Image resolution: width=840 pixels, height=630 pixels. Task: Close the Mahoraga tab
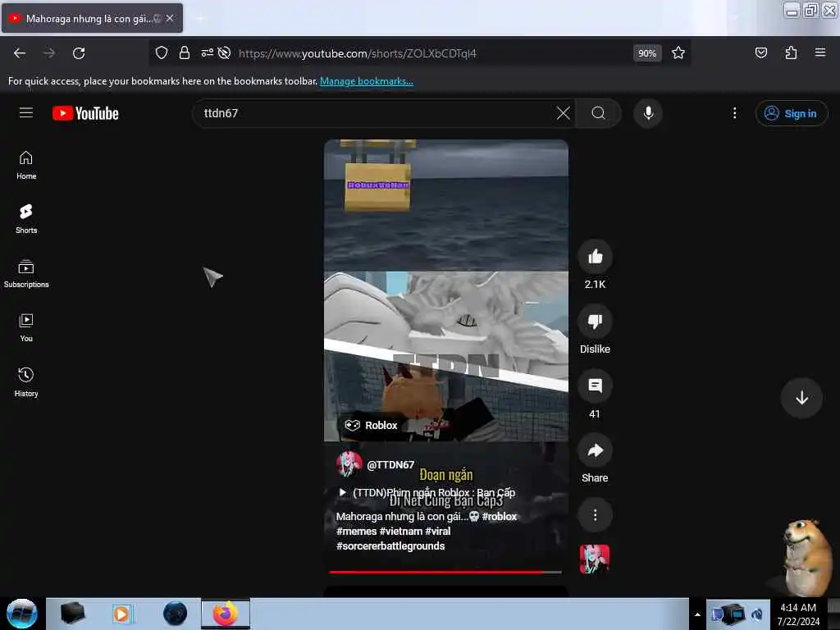(170, 18)
